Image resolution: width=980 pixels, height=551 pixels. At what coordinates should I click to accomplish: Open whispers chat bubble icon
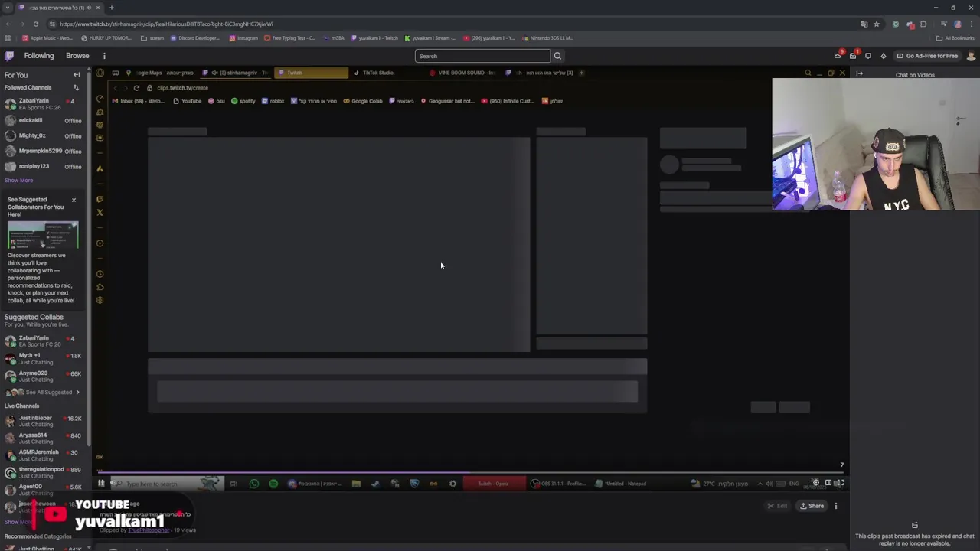[x=868, y=56]
